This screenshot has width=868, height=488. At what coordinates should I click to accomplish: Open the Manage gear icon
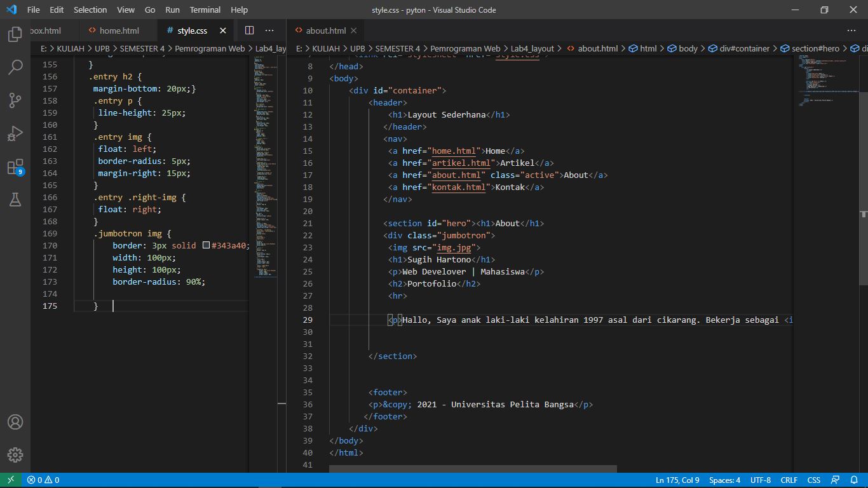point(14,454)
